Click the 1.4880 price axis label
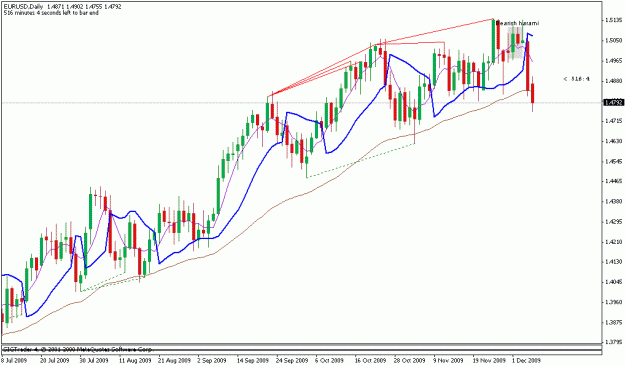Screen dimensions: 625x365 point(614,81)
